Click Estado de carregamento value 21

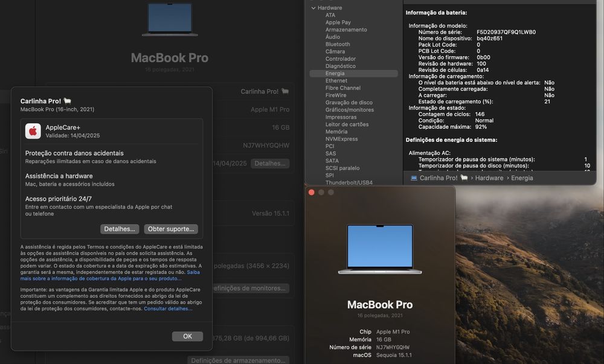click(547, 101)
